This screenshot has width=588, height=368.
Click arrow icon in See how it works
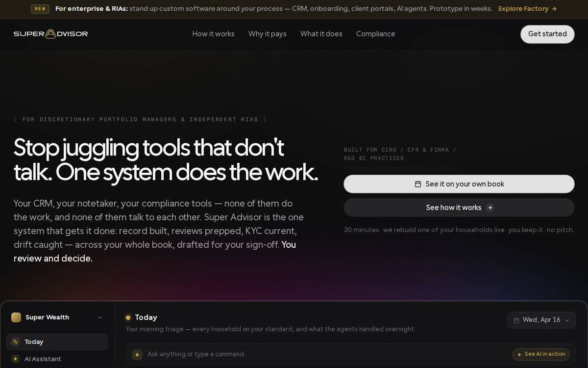pyautogui.click(x=490, y=208)
